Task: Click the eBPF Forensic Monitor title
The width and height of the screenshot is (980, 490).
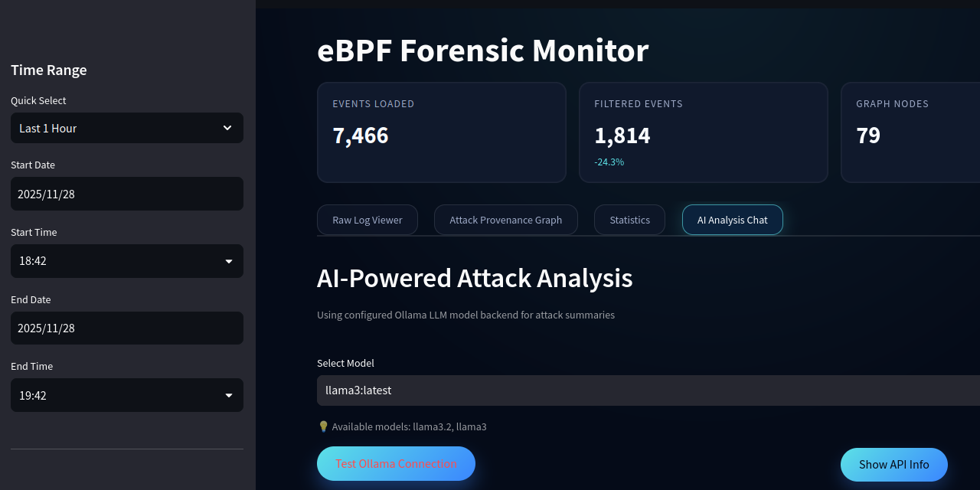Action: click(482, 51)
